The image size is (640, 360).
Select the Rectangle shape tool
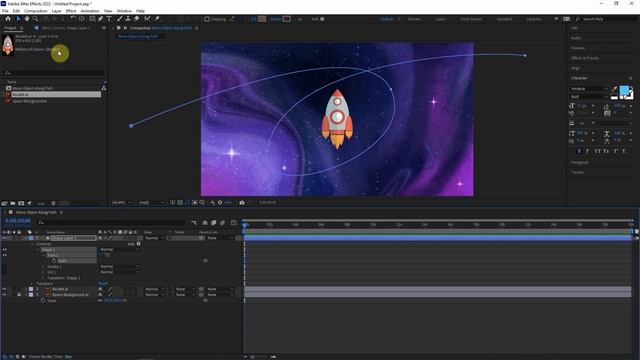point(92,19)
